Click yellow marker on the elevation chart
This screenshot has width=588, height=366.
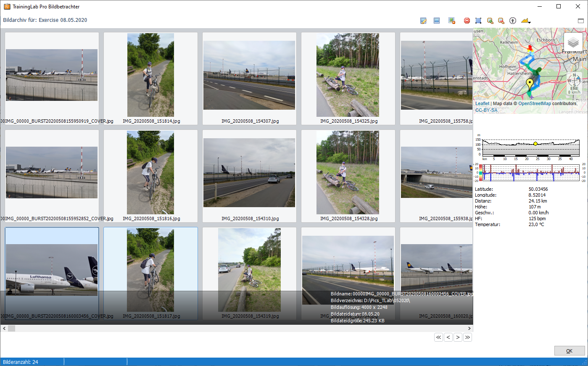(x=535, y=144)
